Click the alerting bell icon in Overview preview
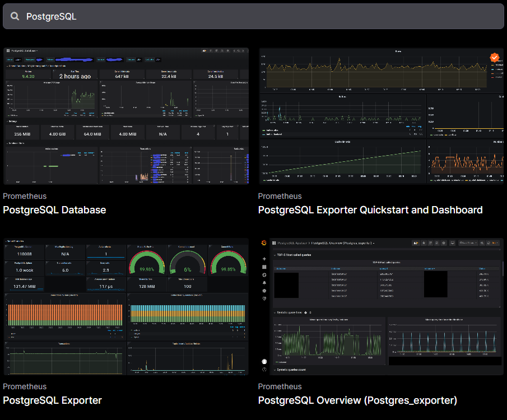This screenshot has height=420, width=507. click(x=264, y=283)
